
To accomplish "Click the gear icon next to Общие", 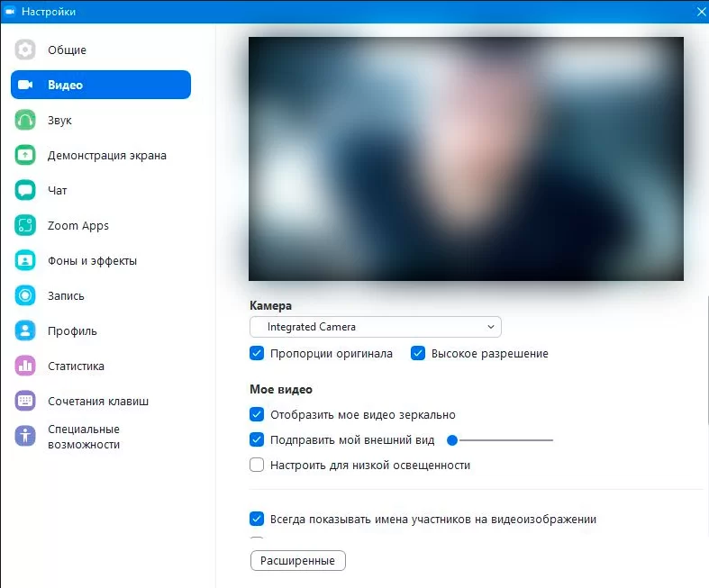I will point(25,50).
